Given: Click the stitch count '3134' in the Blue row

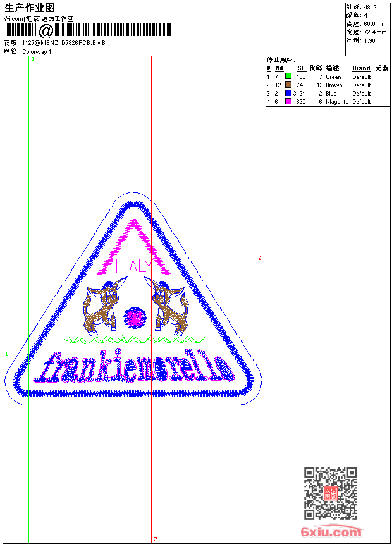Looking at the screenshot, I should tap(300, 94).
